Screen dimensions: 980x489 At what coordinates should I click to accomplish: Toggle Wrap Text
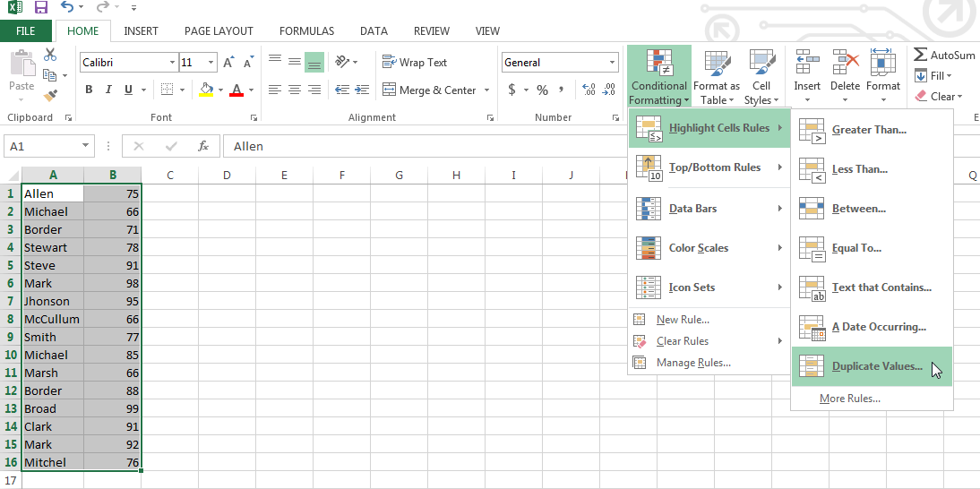415,63
